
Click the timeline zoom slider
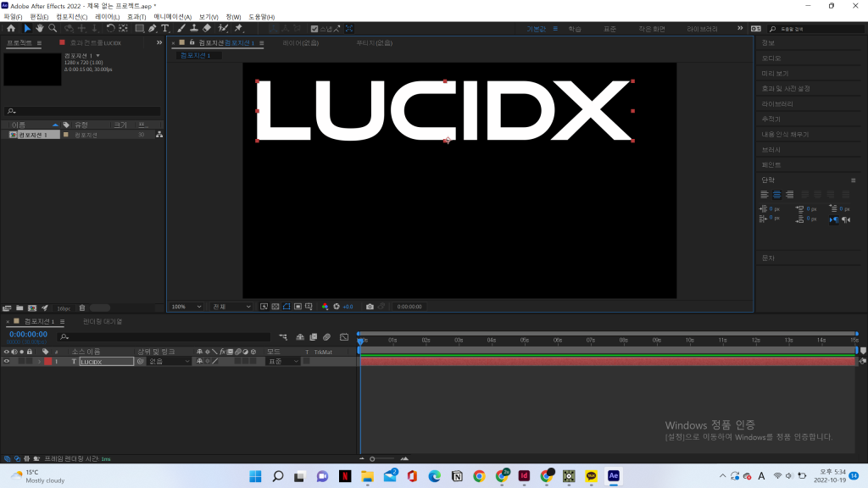382,458
